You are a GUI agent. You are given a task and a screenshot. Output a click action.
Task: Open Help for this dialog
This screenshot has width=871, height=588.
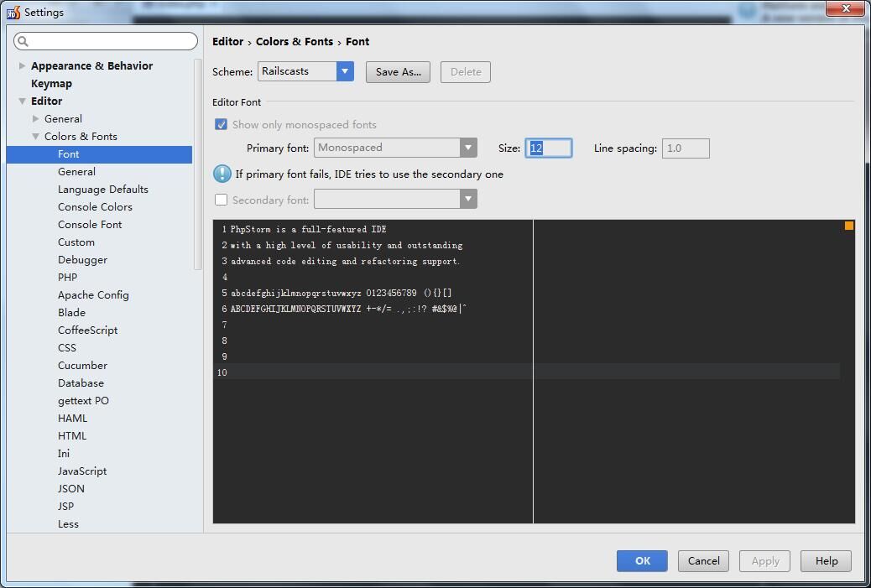tap(826, 561)
